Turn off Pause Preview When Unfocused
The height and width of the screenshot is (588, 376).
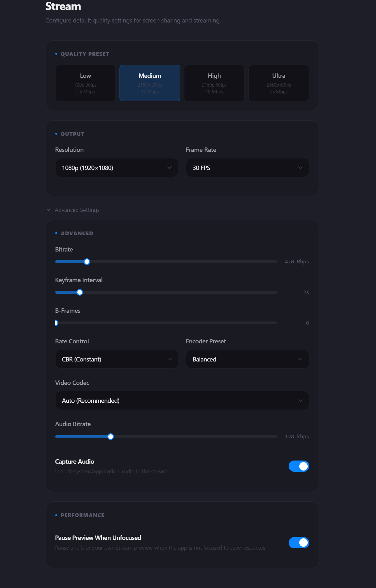[299, 543]
